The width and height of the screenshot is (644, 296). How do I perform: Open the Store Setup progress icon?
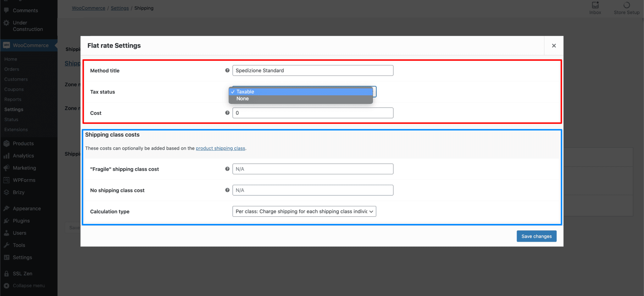point(626,5)
